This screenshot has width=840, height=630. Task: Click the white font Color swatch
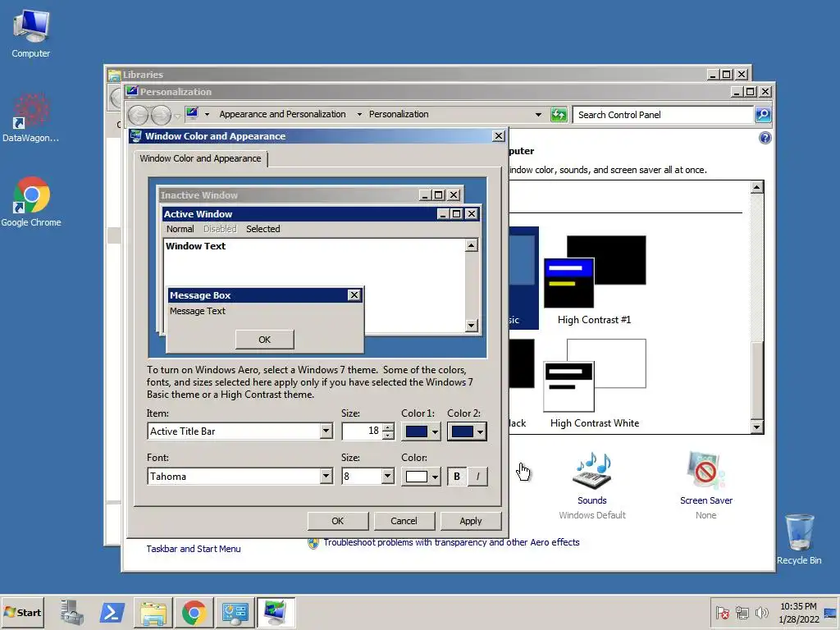pyautogui.click(x=416, y=477)
